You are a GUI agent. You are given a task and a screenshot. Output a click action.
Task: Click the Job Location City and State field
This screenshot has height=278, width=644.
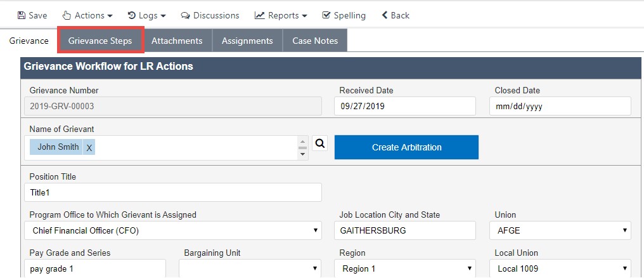tap(405, 230)
